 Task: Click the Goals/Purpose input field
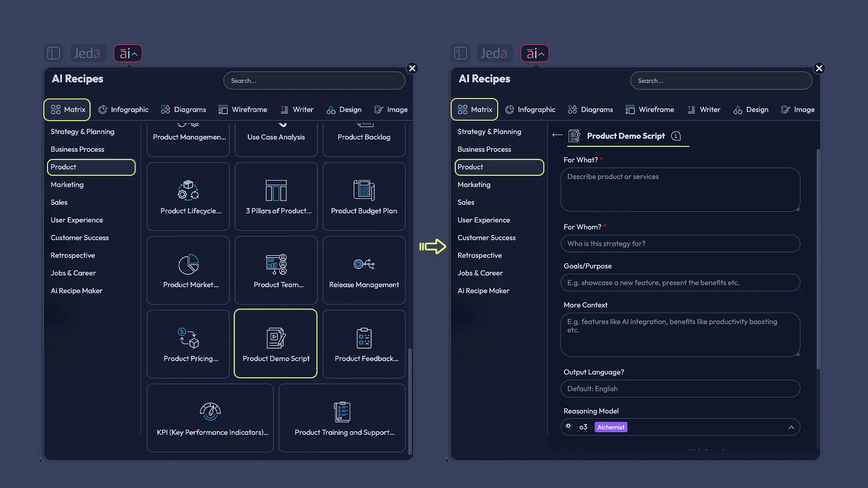click(680, 283)
